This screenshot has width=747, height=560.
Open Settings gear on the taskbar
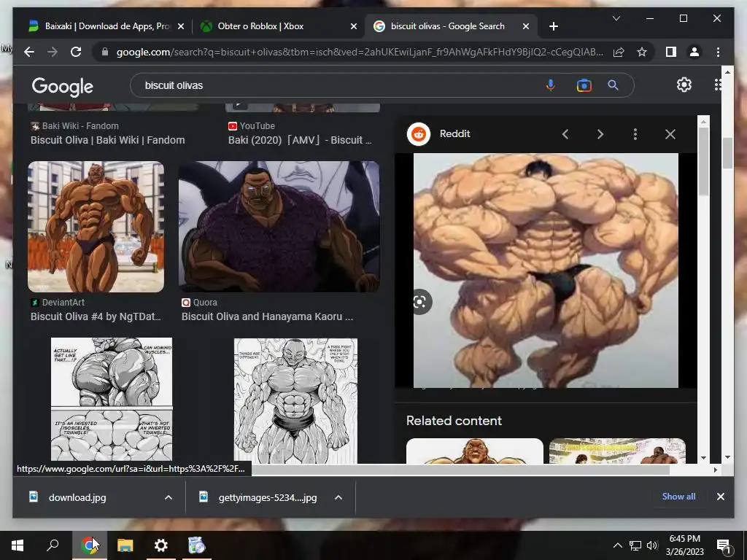tap(161, 545)
